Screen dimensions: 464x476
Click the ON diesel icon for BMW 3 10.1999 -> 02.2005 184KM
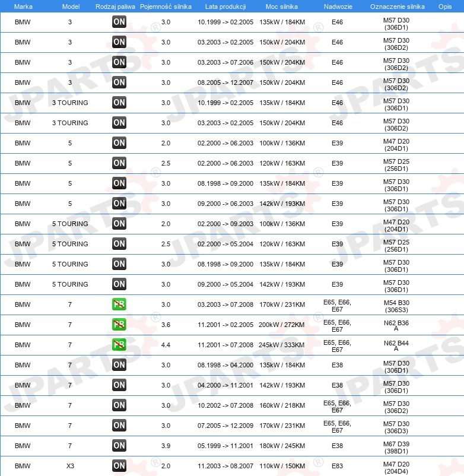[x=119, y=22]
